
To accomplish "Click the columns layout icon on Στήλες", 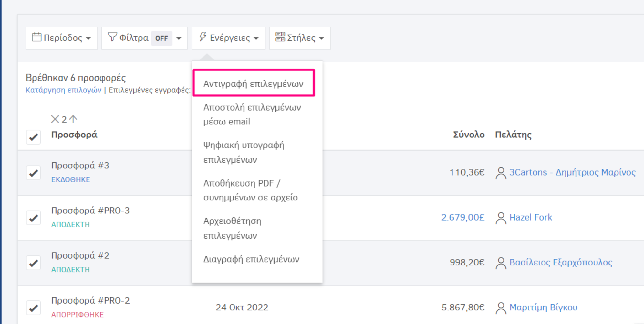I will (x=280, y=37).
